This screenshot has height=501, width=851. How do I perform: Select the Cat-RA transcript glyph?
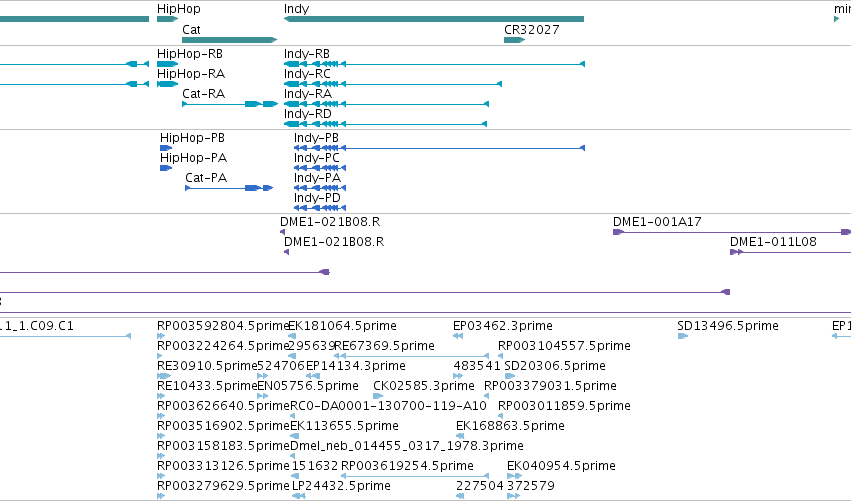click(230, 104)
